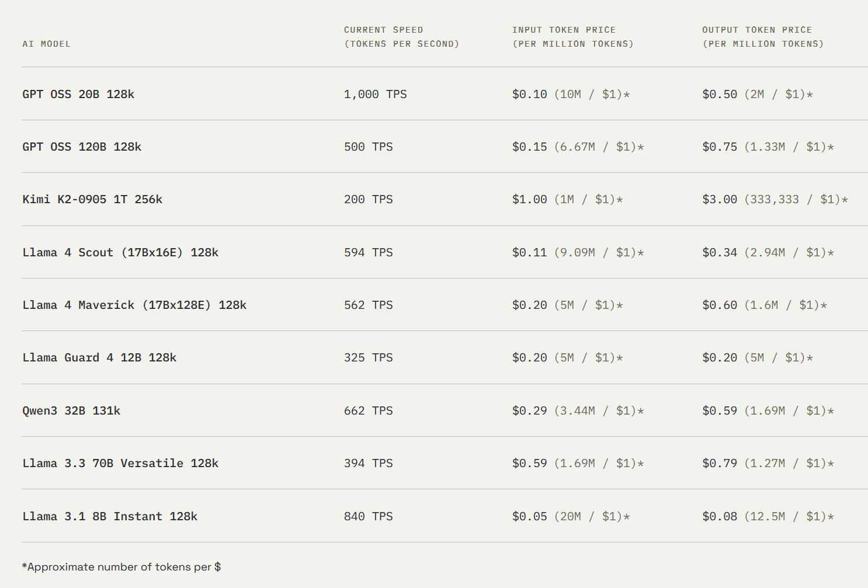This screenshot has height=588, width=868.
Task: Select the Kimi K2-0905 1T 256k row label
Action: [92, 199]
